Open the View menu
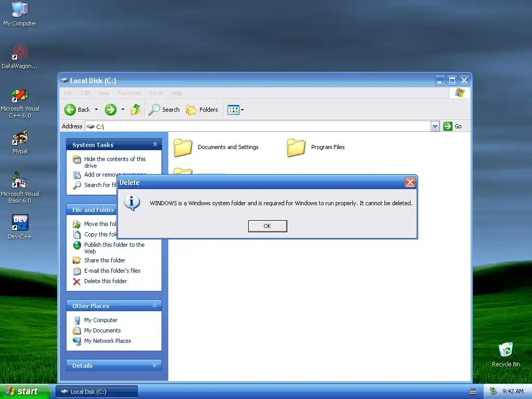The image size is (532, 399). (x=104, y=93)
